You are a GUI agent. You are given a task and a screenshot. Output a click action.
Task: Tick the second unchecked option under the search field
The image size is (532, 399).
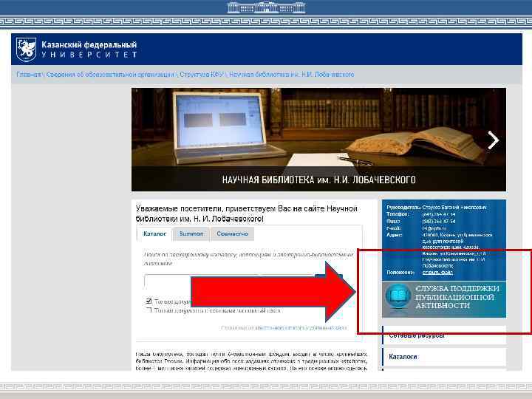click(x=149, y=310)
